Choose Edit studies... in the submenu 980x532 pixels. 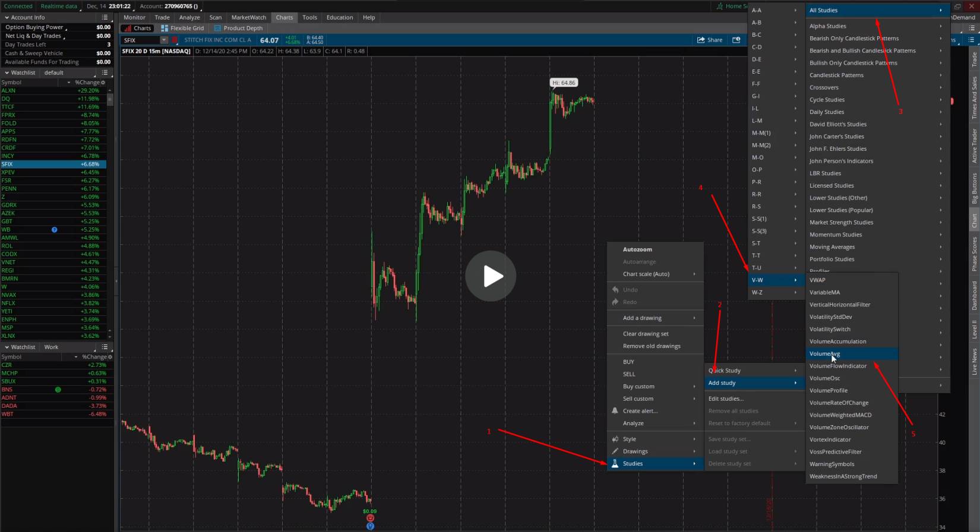click(x=726, y=399)
